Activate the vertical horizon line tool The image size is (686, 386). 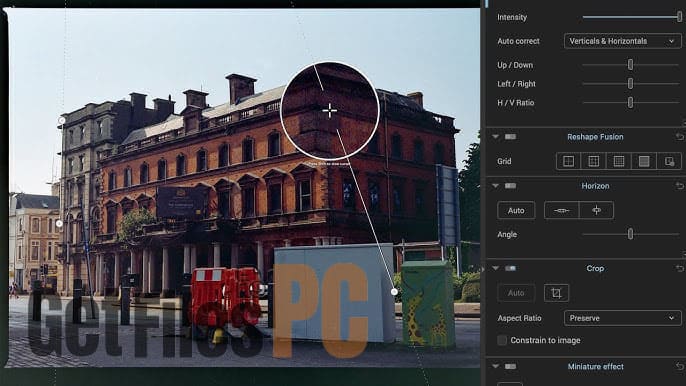pos(596,211)
